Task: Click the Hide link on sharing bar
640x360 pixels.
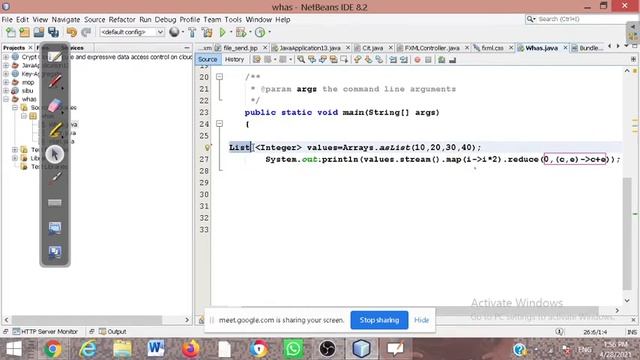Action: (x=421, y=320)
